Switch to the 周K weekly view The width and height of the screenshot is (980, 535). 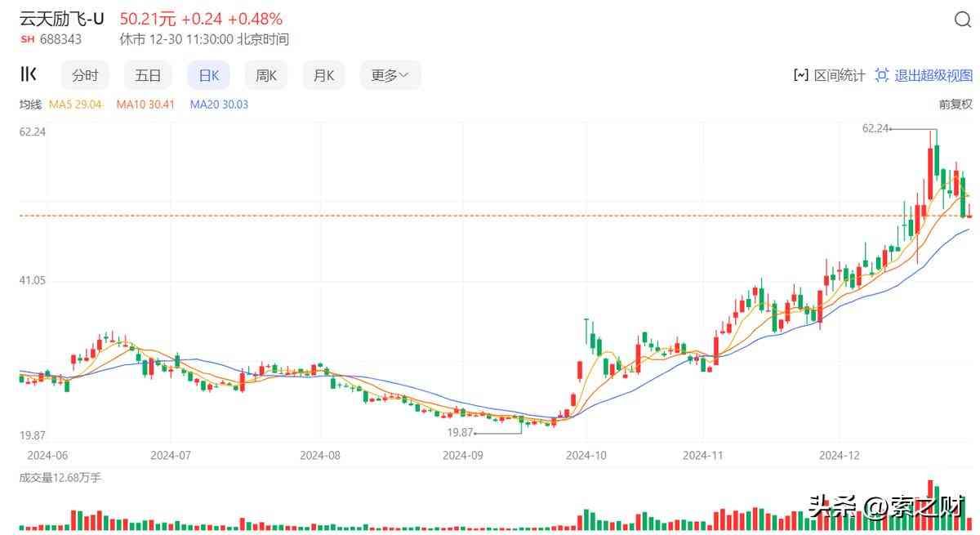coord(266,75)
